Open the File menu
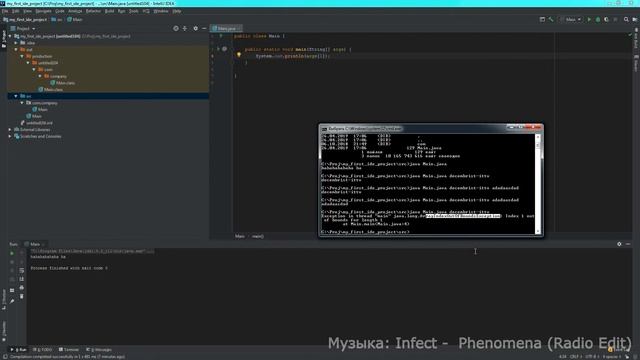This screenshot has width=640, height=360. (x=5, y=11)
